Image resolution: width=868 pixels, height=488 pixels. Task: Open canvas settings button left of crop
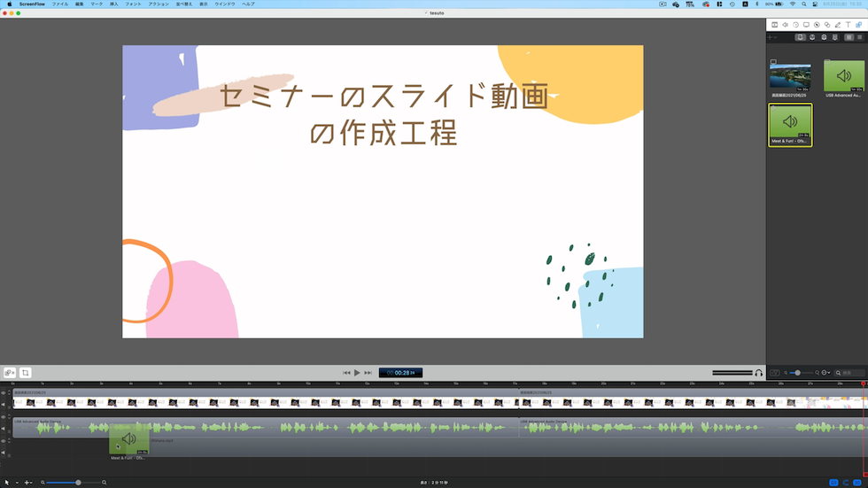click(10, 373)
